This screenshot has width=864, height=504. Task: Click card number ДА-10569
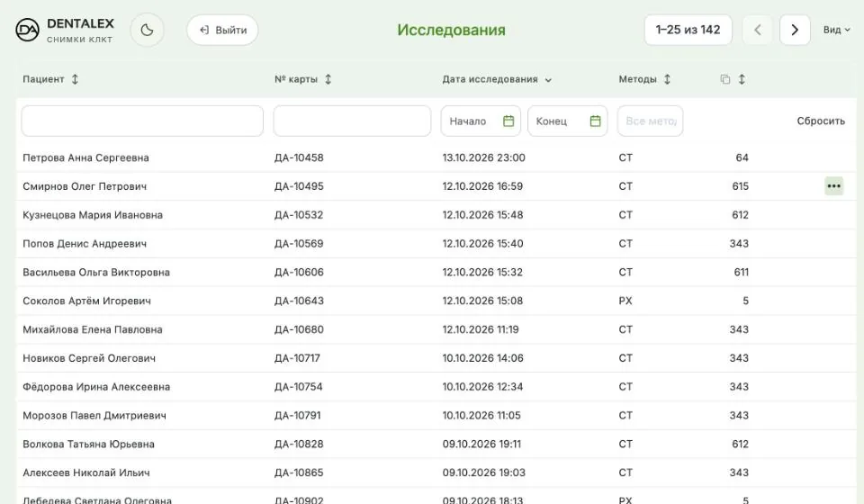click(x=299, y=244)
